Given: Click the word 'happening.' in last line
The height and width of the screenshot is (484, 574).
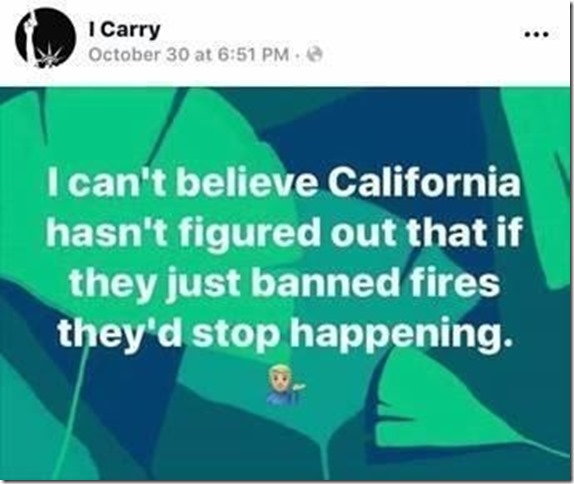Looking at the screenshot, I should (x=400, y=336).
